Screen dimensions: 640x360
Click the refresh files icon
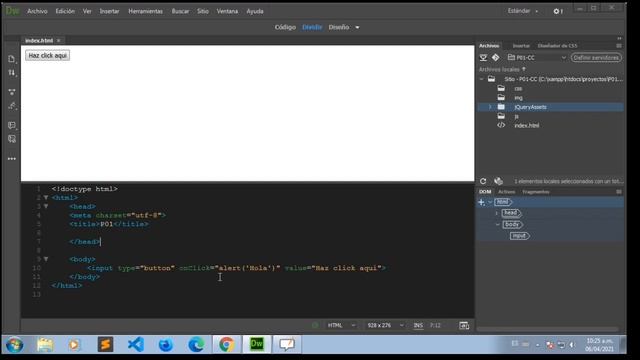click(483, 181)
